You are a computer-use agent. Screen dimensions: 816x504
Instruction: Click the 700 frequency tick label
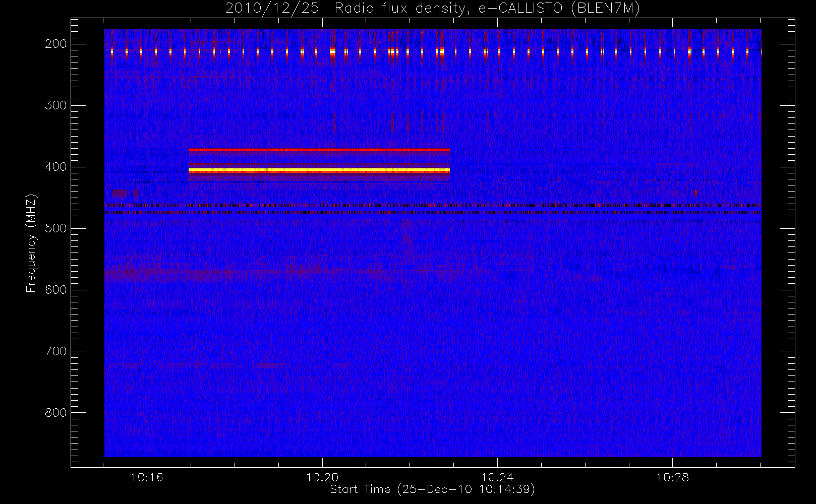55,351
